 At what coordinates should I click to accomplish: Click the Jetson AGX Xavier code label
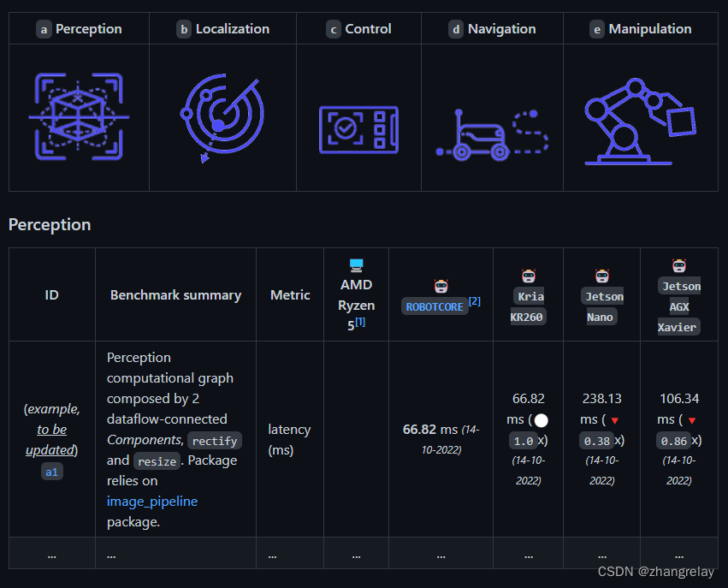[x=679, y=306]
